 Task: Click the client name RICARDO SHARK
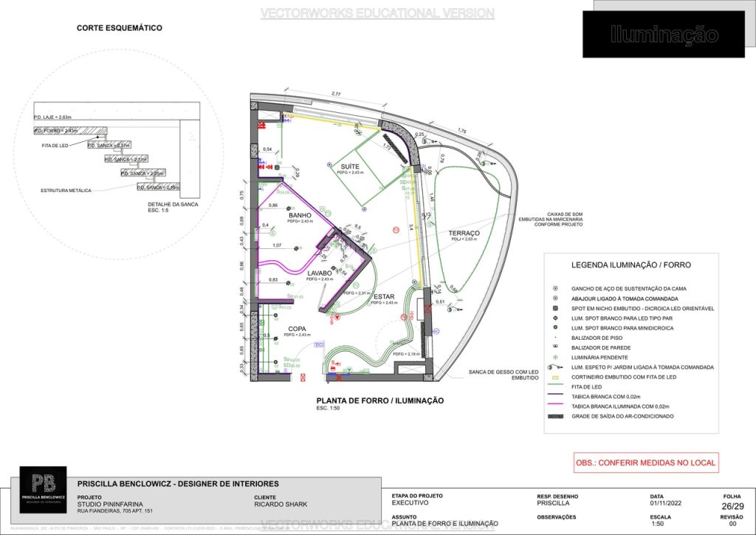281,504
